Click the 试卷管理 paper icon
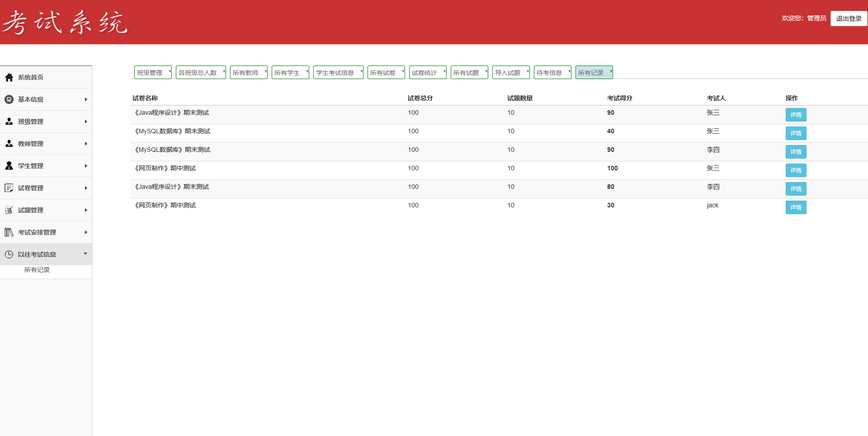Image resolution: width=868 pixels, height=436 pixels. [9, 188]
